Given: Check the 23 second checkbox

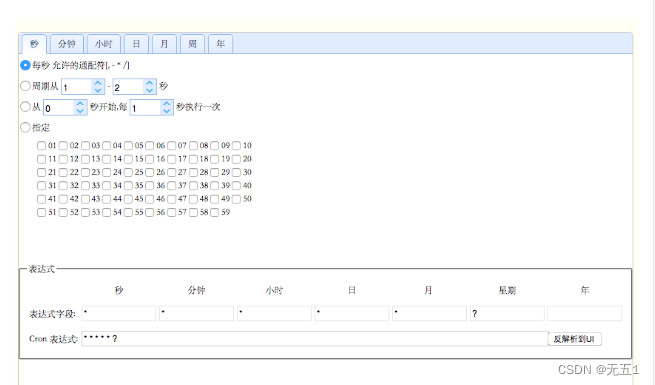Looking at the screenshot, I should coord(85,172).
